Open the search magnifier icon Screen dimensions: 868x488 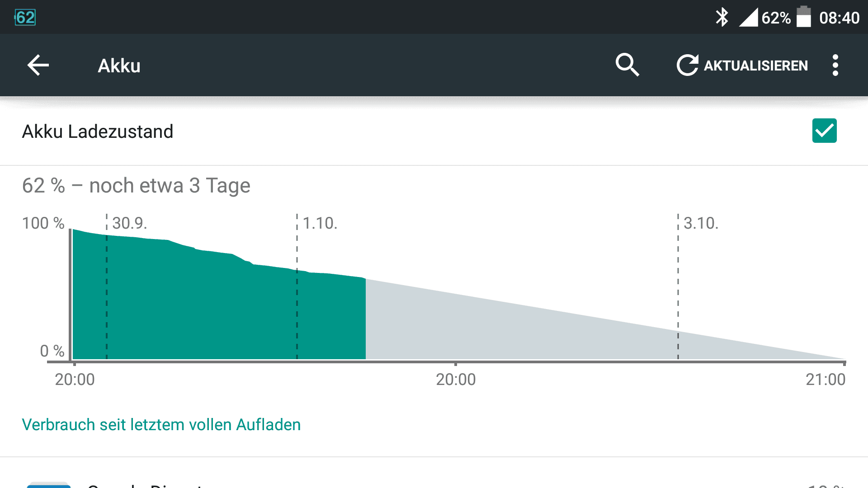pyautogui.click(x=627, y=65)
